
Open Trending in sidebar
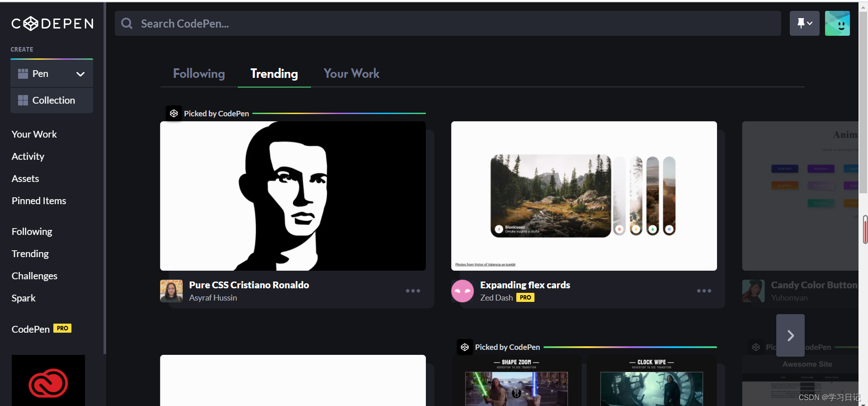click(x=30, y=254)
